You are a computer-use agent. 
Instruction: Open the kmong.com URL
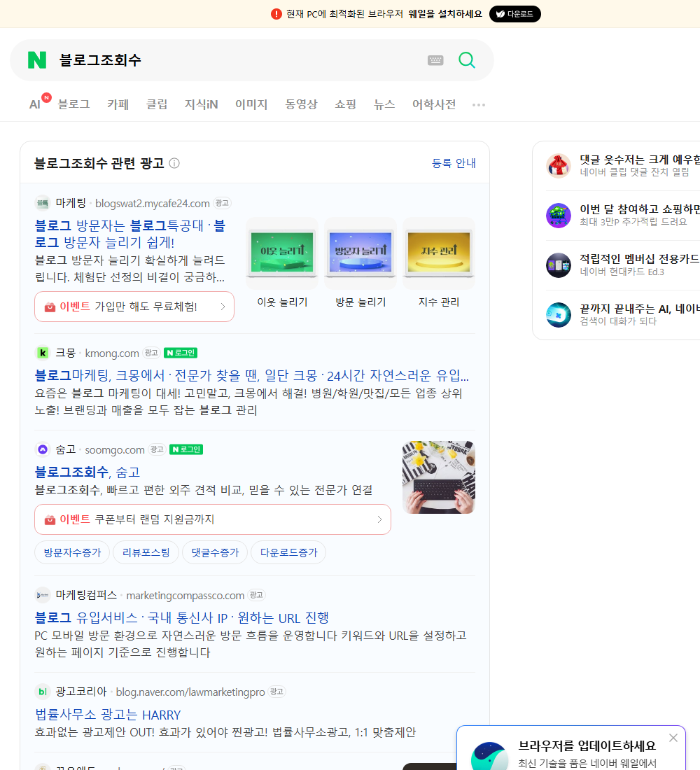[x=112, y=353]
